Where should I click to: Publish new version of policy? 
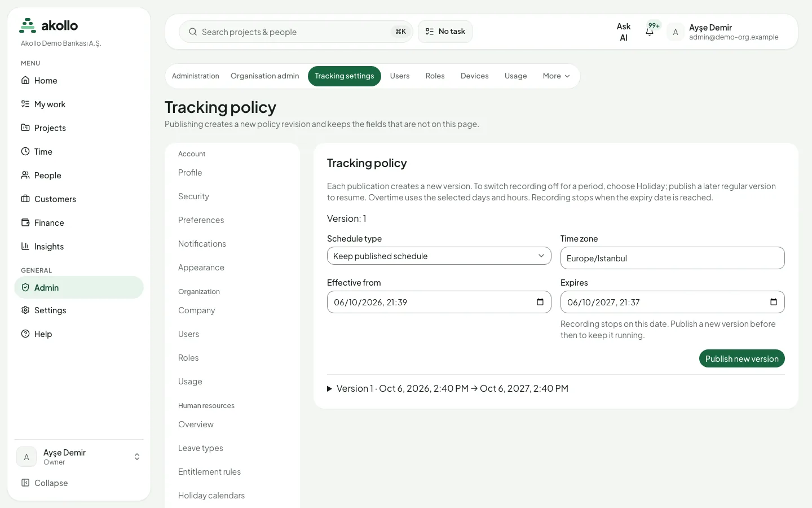[742, 358]
